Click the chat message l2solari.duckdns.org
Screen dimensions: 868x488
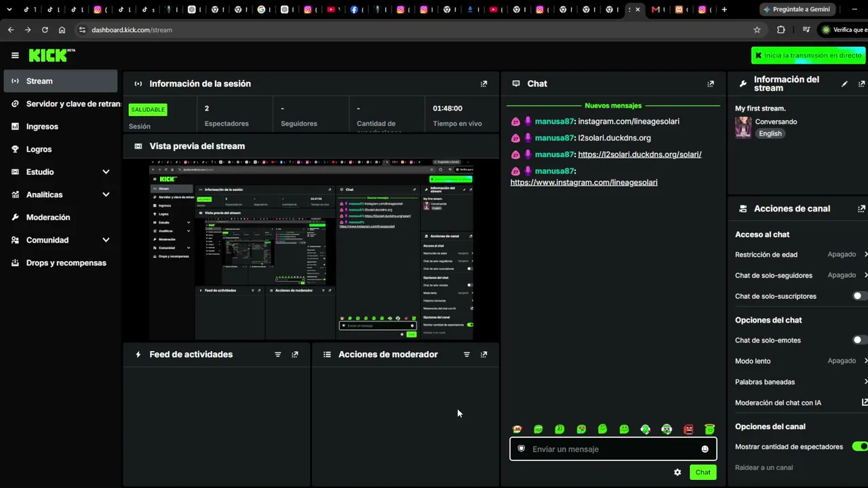[x=614, y=138]
